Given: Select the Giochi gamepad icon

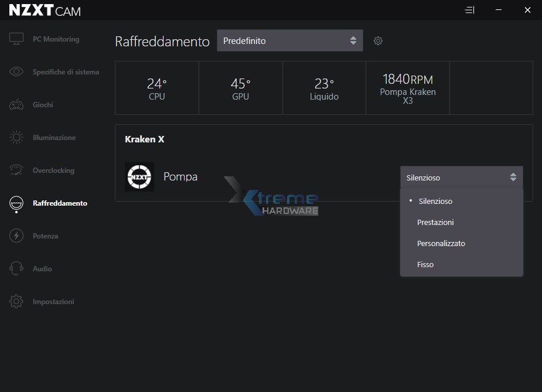Looking at the screenshot, I should click(x=16, y=105).
